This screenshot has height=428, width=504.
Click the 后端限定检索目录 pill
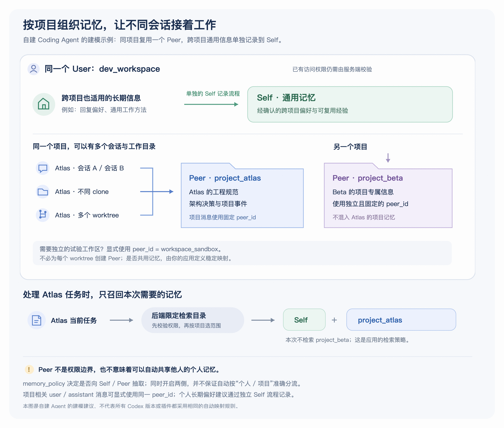click(193, 320)
